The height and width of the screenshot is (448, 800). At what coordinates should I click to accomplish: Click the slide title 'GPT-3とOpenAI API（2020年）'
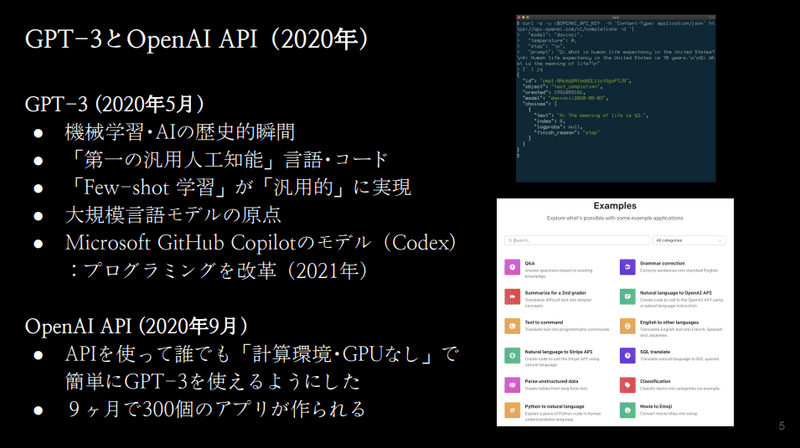point(196,39)
